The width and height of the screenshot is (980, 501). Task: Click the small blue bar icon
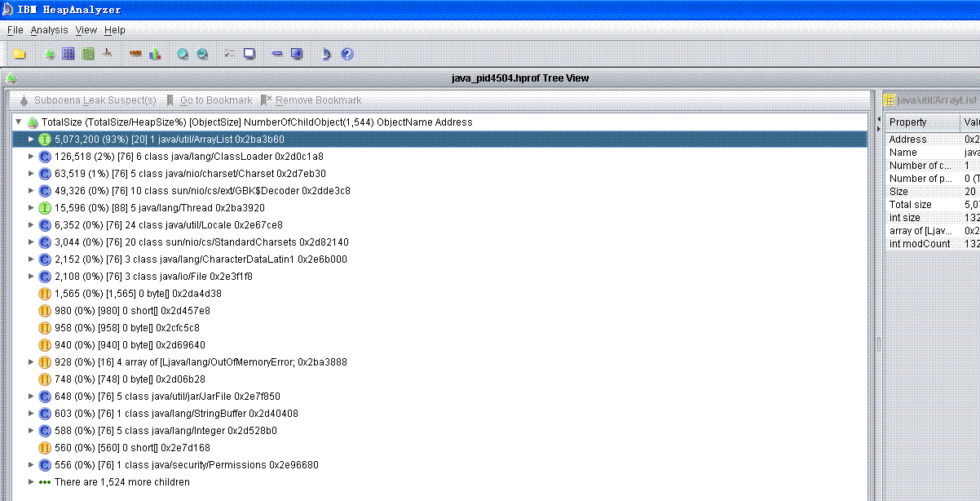277,54
